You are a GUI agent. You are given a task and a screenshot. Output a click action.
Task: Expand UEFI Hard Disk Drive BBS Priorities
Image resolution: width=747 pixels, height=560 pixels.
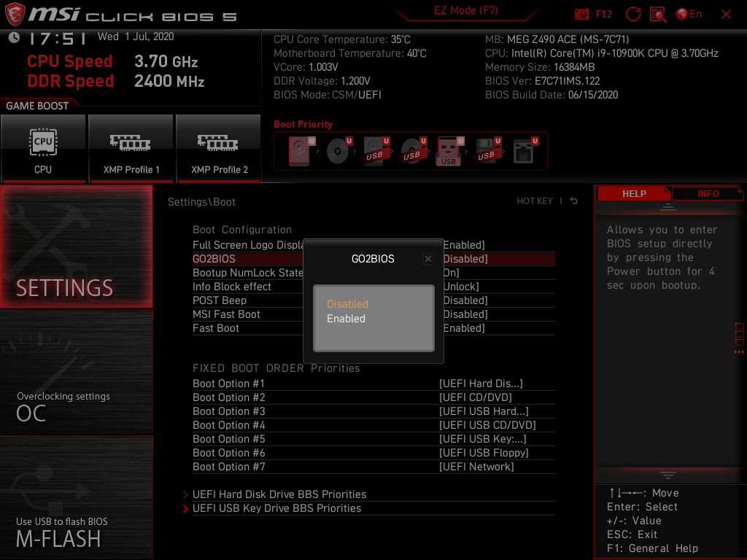(x=279, y=494)
